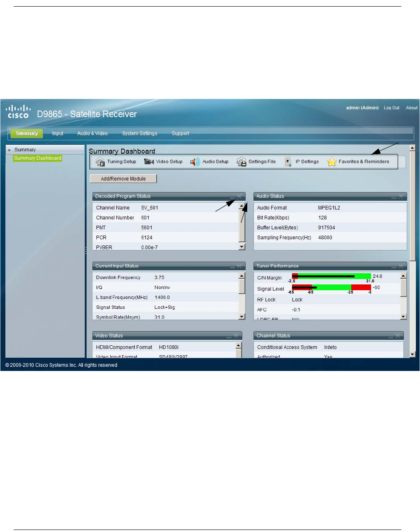This screenshot has width=420, height=532.
Task: Open Tuning Setup shortcut icon
Action: point(100,162)
